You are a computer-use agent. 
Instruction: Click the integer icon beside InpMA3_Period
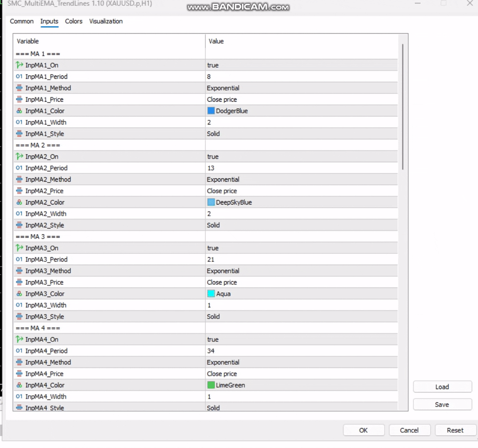19,259
